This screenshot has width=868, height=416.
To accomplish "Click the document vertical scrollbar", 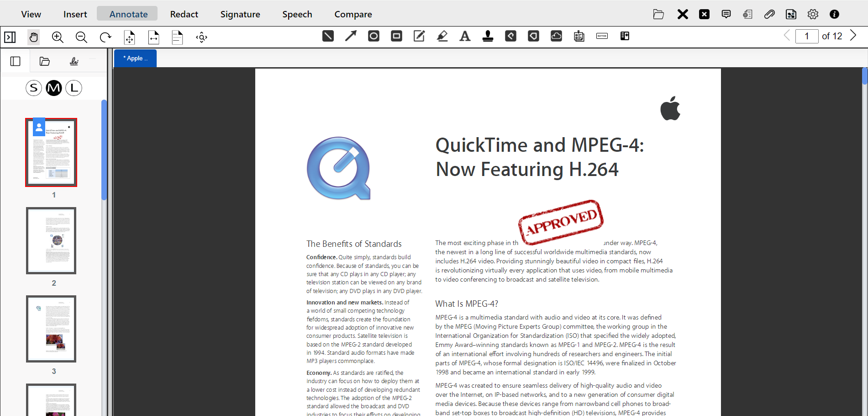I will tap(864, 76).
